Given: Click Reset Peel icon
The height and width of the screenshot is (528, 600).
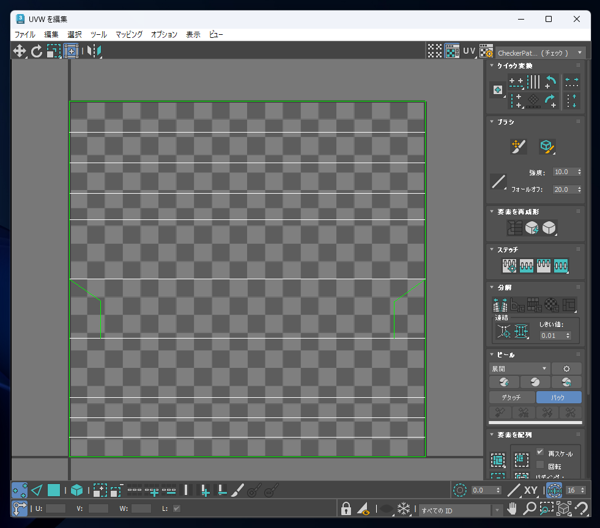Looking at the screenshot, I should coord(566,382).
